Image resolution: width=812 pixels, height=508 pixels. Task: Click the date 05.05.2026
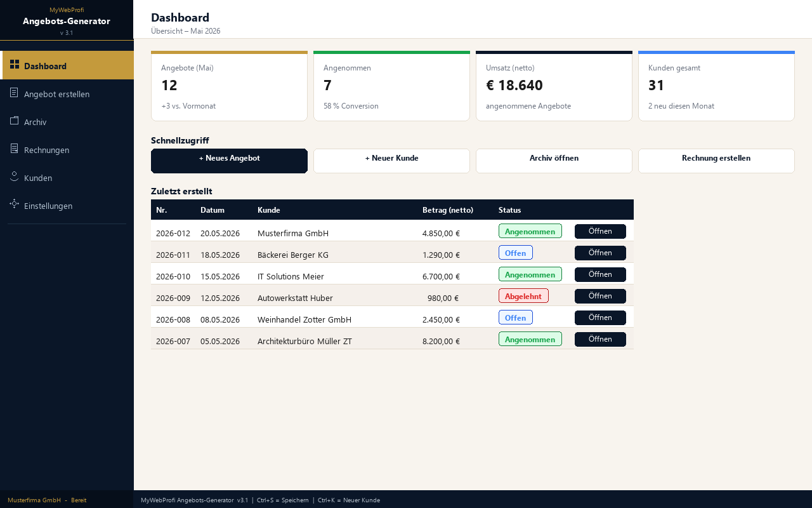click(220, 341)
